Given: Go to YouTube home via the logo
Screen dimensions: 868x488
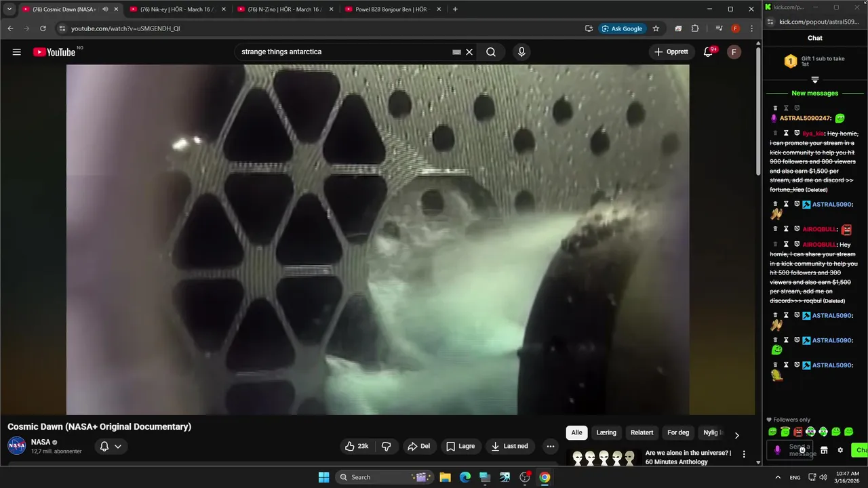Looking at the screenshot, I should tap(54, 52).
